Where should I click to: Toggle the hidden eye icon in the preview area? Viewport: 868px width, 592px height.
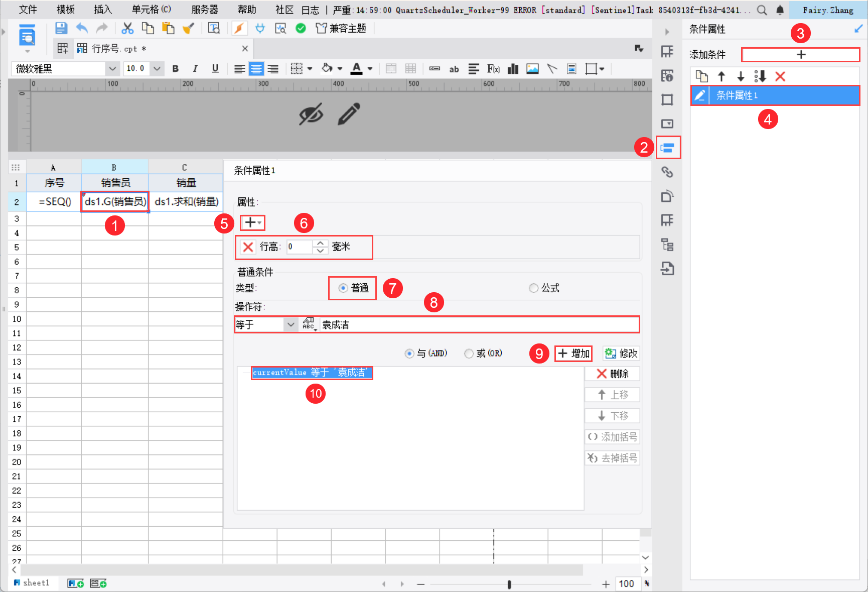tap(311, 114)
